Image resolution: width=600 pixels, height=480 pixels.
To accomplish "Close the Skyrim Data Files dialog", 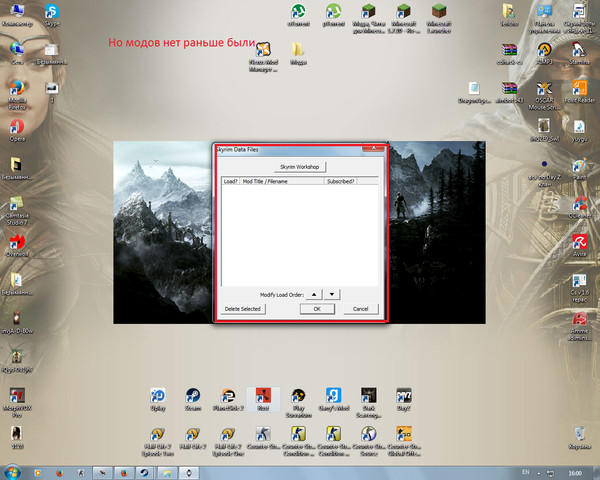I will coord(373,148).
